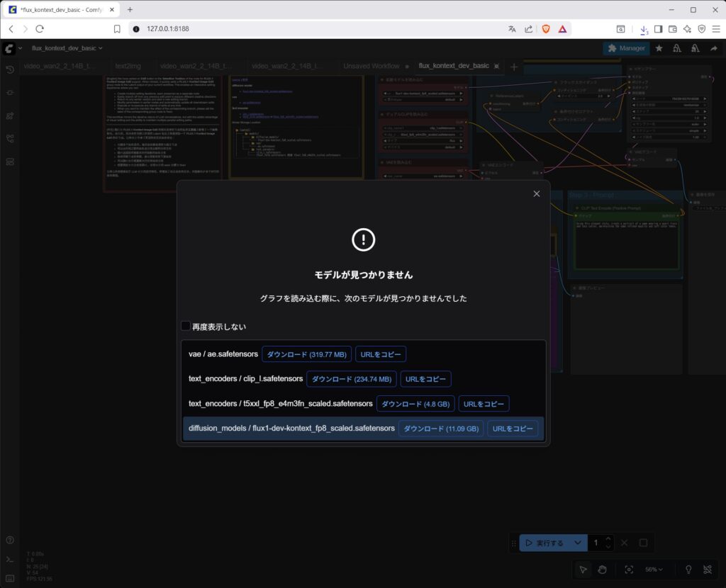Image resolution: width=726 pixels, height=588 pixels.
Task: Open the 56% zoom level dropdown
Action: click(x=654, y=569)
